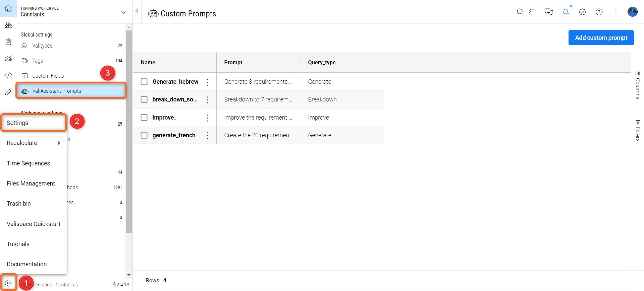The width and height of the screenshot is (644, 291).
Task: Tick the generate_french row checkbox
Action: (x=144, y=135)
